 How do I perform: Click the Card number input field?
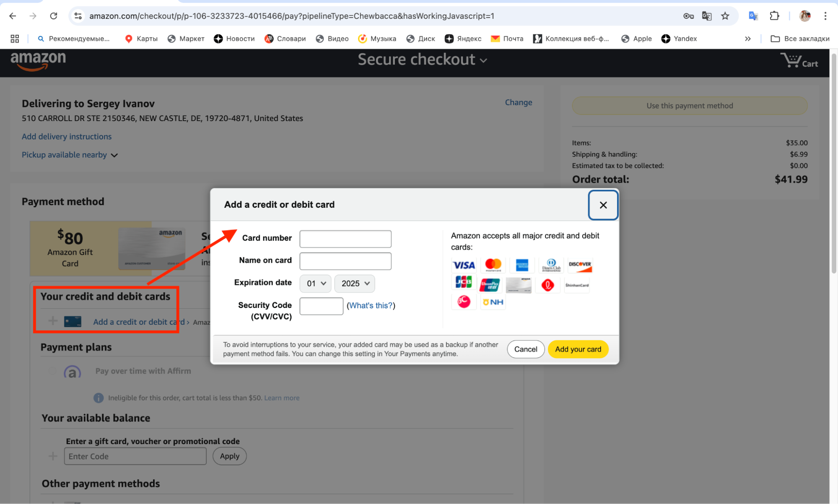[x=345, y=239]
